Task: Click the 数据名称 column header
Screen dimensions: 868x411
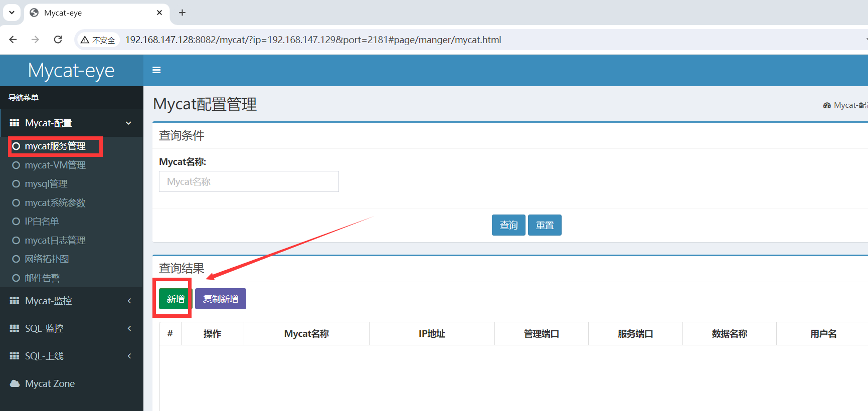Action: coord(730,334)
